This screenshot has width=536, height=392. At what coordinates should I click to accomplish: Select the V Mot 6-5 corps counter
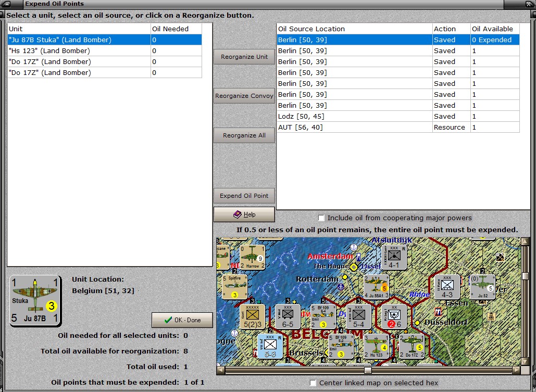click(288, 317)
